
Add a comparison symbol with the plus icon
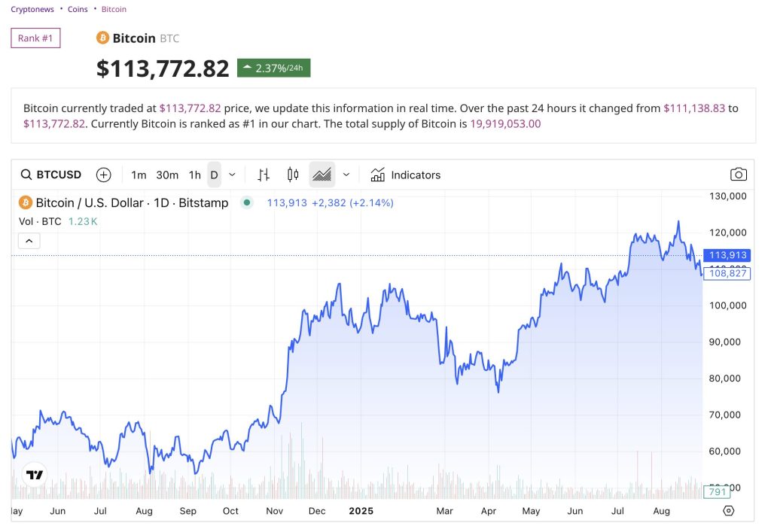click(x=103, y=175)
